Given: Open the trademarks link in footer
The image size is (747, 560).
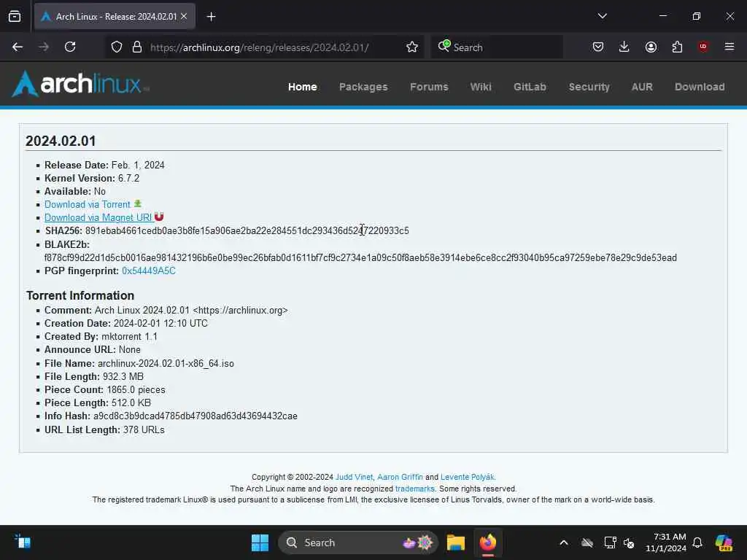Looking at the screenshot, I should coord(414,489).
